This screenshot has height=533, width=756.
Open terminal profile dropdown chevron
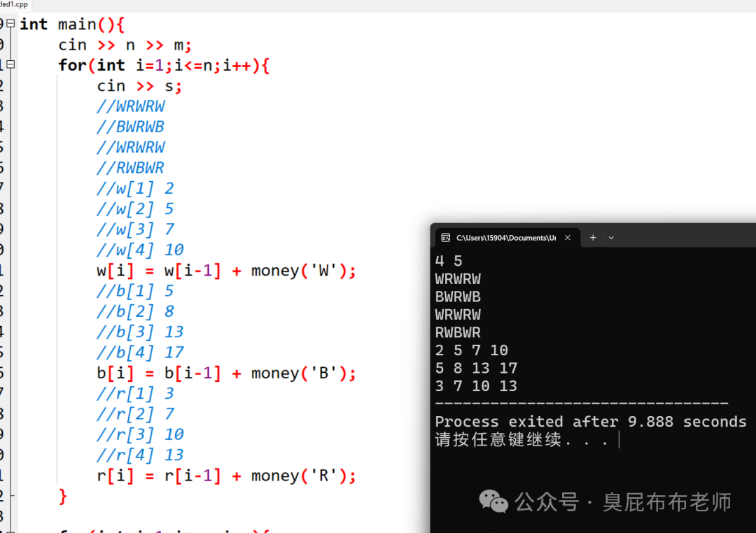coord(611,238)
